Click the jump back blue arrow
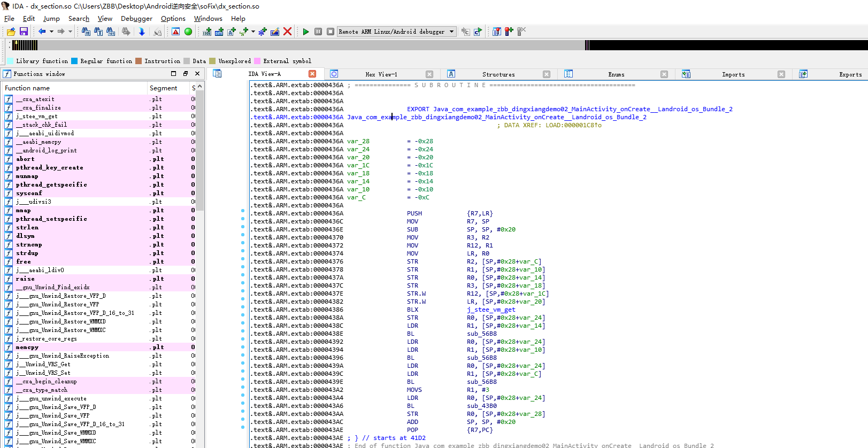Screen dimensions: 868x448 pyautogui.click(x=42, y=32)
